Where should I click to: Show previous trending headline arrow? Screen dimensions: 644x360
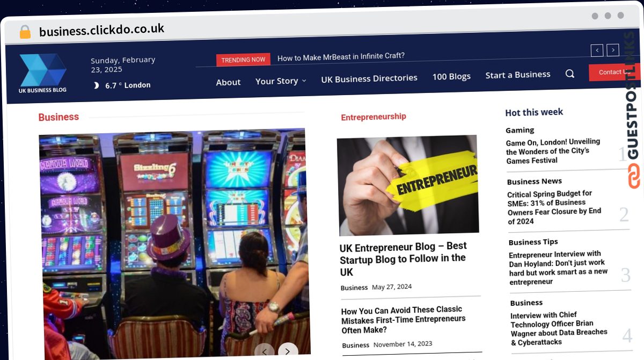(597, 51)
